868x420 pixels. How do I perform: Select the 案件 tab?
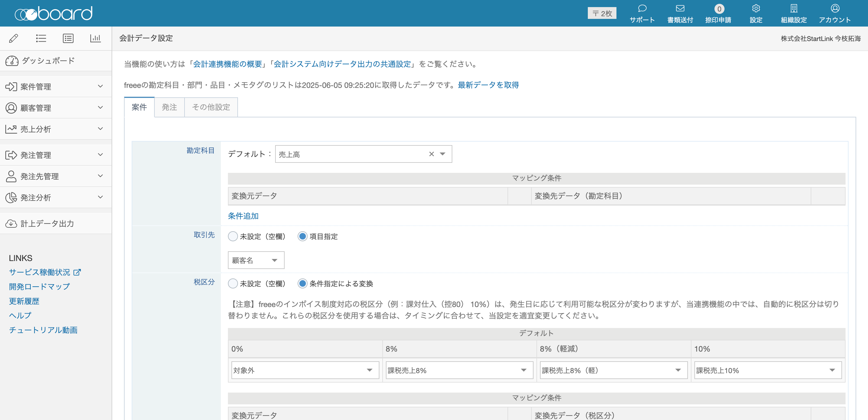139,107
